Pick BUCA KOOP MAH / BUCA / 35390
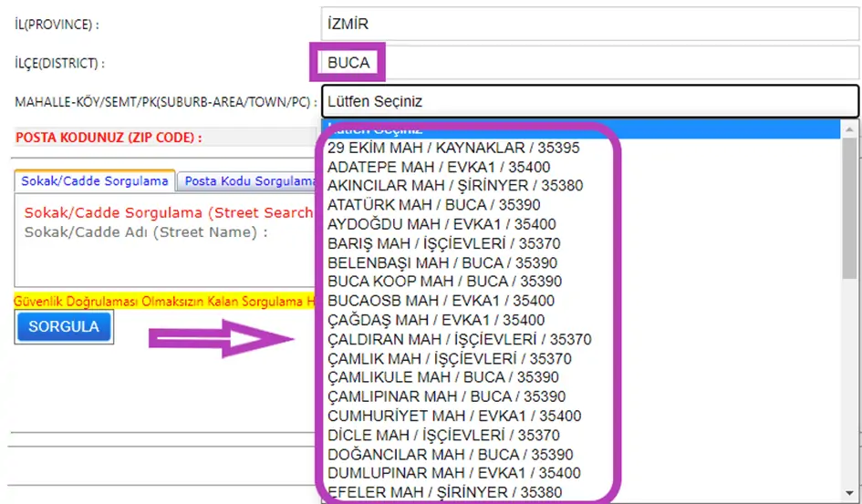The height and width of the screenshot is (504, 862). tap(444, 282)
